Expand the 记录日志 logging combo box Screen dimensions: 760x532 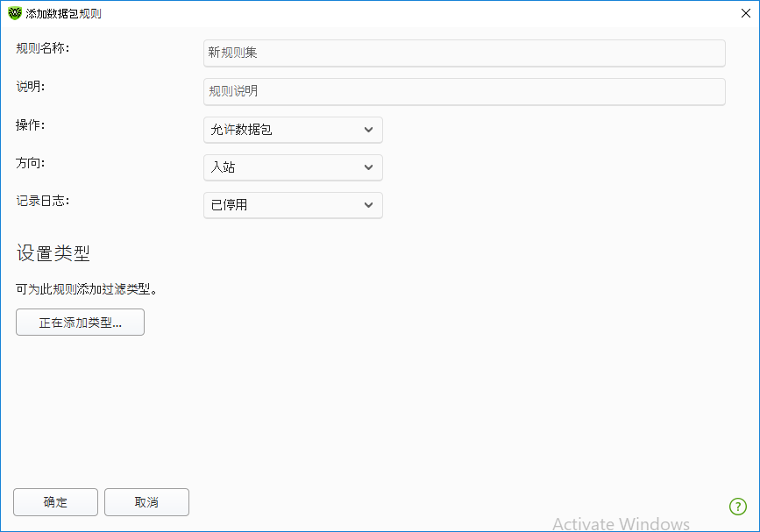(x=293, y=205)
